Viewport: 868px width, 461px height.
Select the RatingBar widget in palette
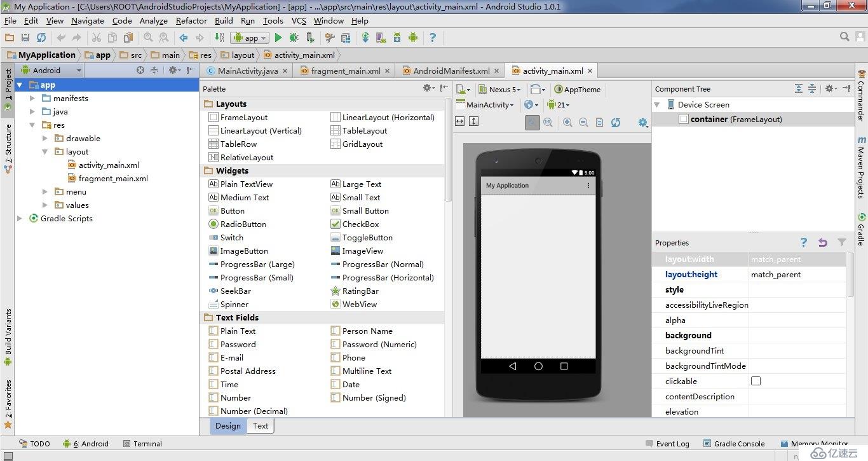(x=355, y=291)
